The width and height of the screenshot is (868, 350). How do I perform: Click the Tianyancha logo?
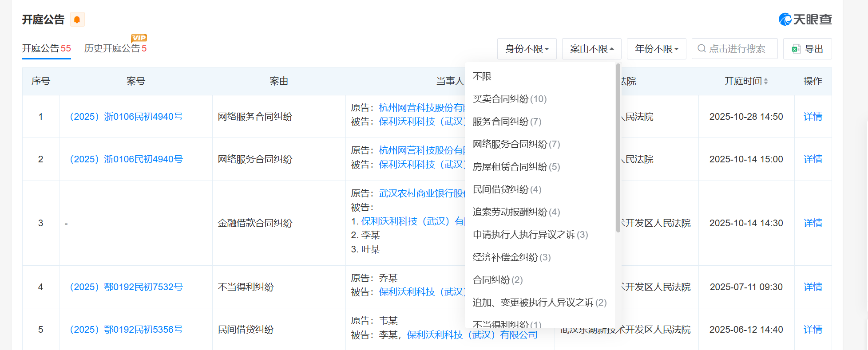click(x=805, y=20)
